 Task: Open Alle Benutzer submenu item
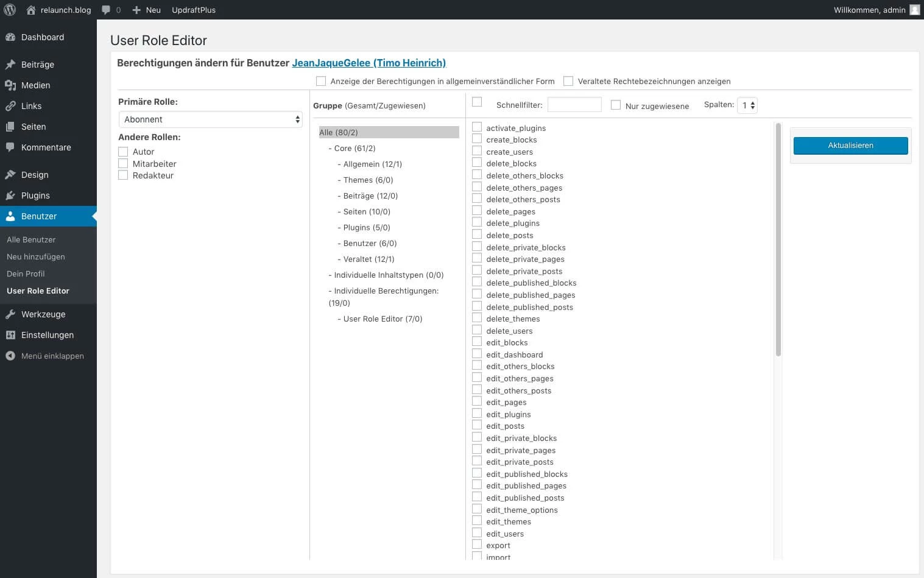(x=31, y=239)
